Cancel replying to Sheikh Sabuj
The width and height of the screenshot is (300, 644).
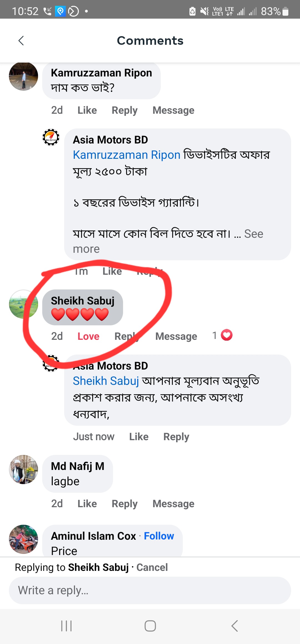pos(152,567)
